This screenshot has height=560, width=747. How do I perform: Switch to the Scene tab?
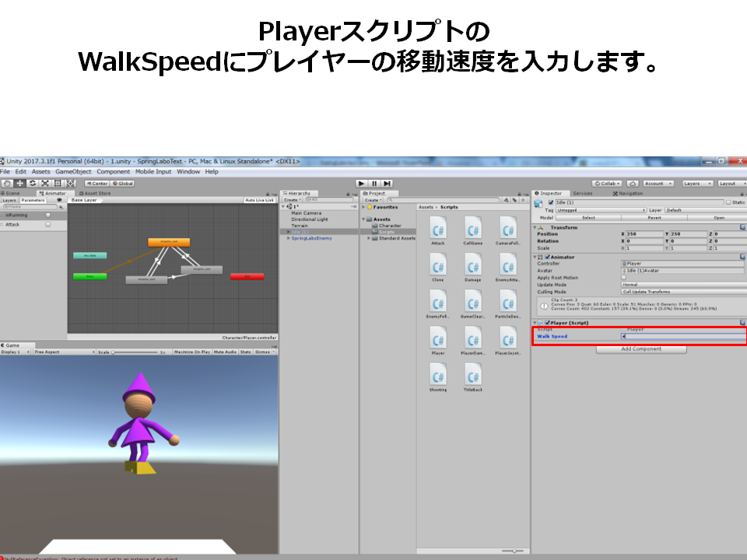point(10,194)
